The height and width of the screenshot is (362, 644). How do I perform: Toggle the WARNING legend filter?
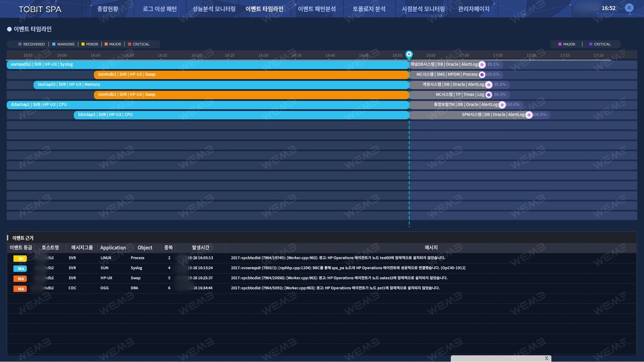(63, 44)
